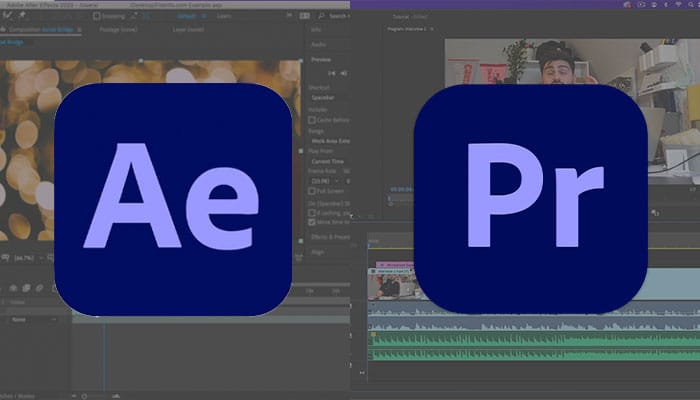Toggle the If caching checkbox
Viewport: 700px width, 400px height.
(x=312, y=213)
